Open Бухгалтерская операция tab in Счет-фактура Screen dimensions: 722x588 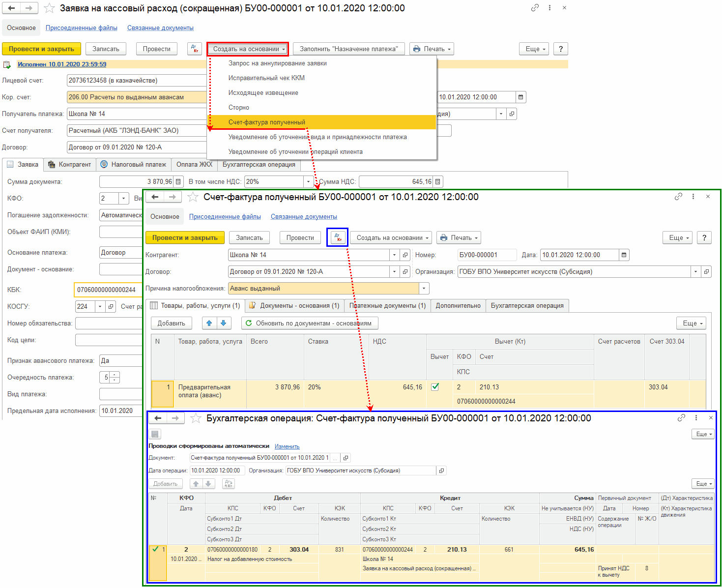pos(527,306)
